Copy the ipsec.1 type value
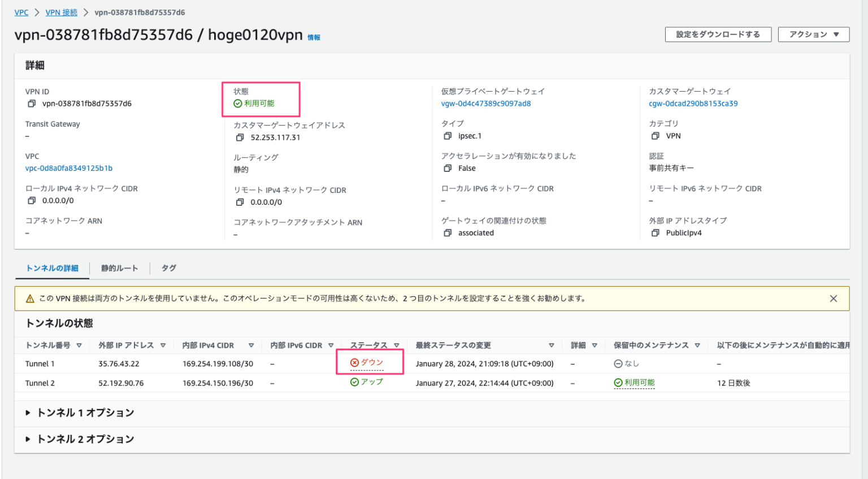The image size is (868, 479). (x=447, y=136)
